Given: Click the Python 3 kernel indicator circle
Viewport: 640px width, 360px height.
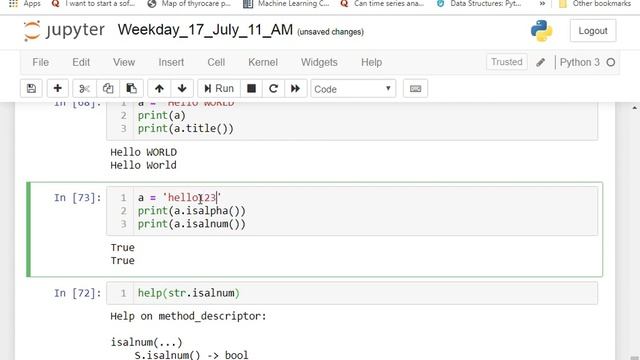Looking at the screenshot, I should pyautogui.click(x=611, y=62).
